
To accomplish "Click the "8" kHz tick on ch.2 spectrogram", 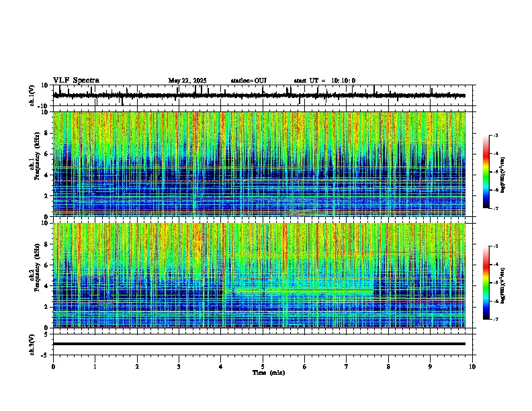I will click(46, 244).
